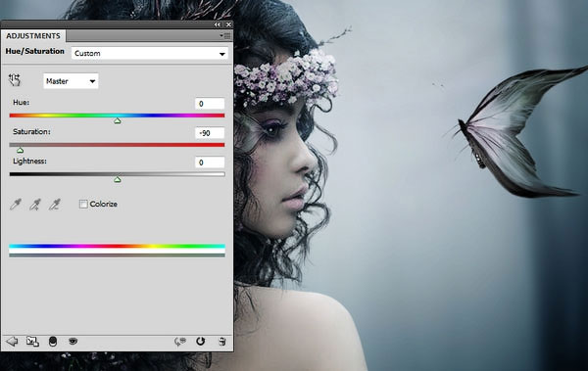Reset adjustment to defaults icon
588x371 pixels.
pos(201,341)
